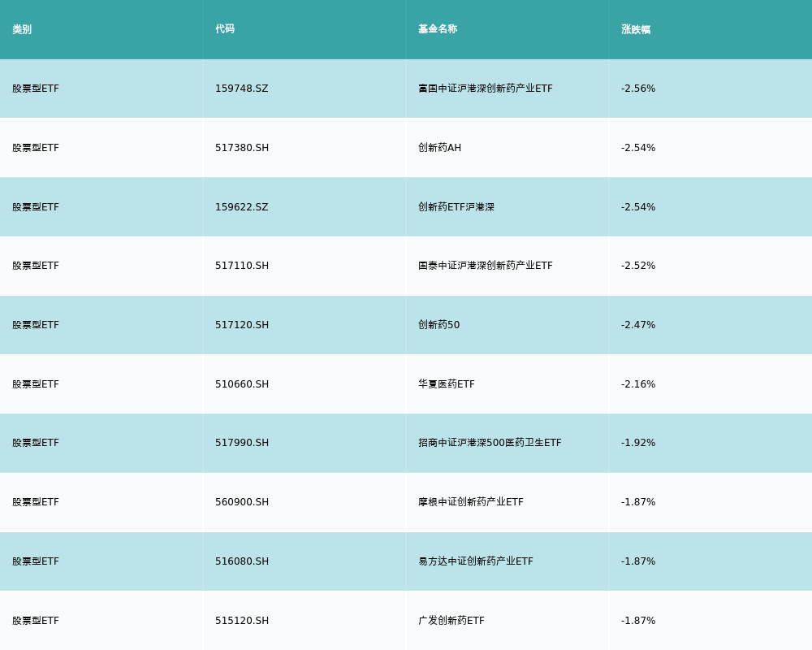This screenshot has width=812, height=650.
Task: Click the -1.92% change value
Action: tap(638, 443)
